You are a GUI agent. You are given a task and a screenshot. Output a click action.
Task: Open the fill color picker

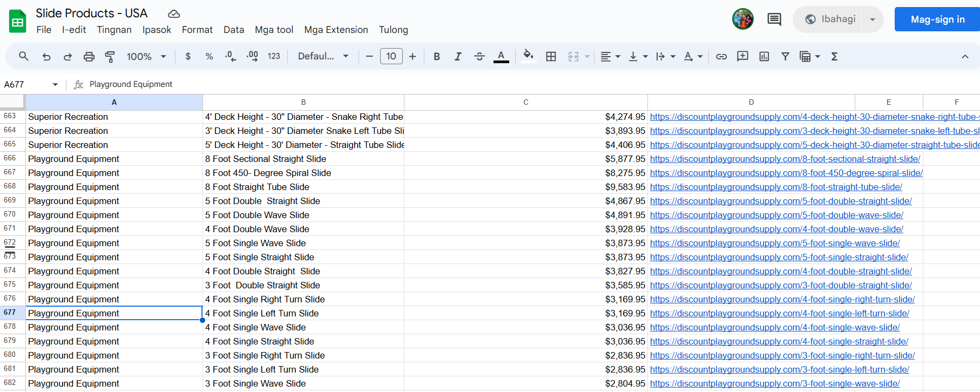coord(529,56)
